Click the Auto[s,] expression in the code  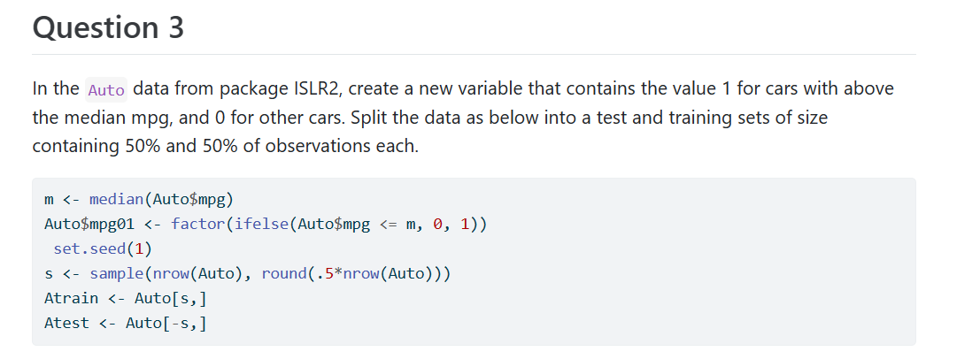171,298
